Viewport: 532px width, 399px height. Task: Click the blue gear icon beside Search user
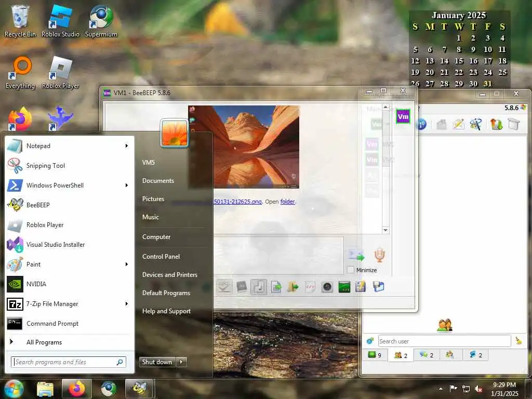(370, 341)
